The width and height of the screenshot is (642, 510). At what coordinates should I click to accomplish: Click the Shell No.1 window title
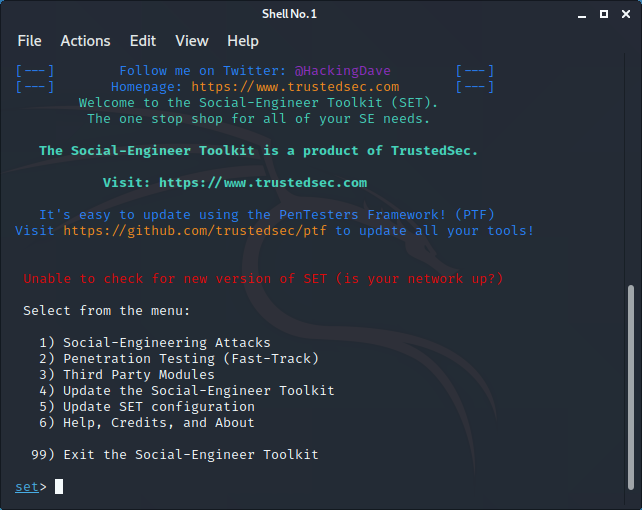pyautogui.click(x=289, y=14)
